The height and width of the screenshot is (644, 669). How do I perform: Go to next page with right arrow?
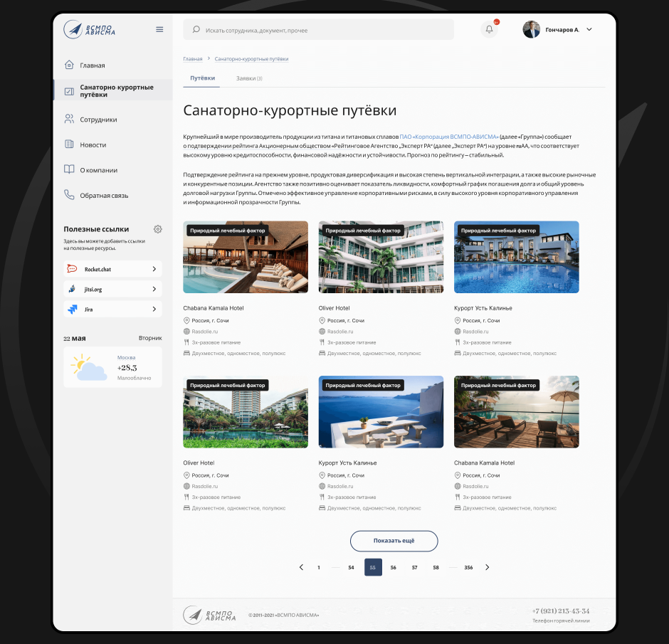(487, 567)
